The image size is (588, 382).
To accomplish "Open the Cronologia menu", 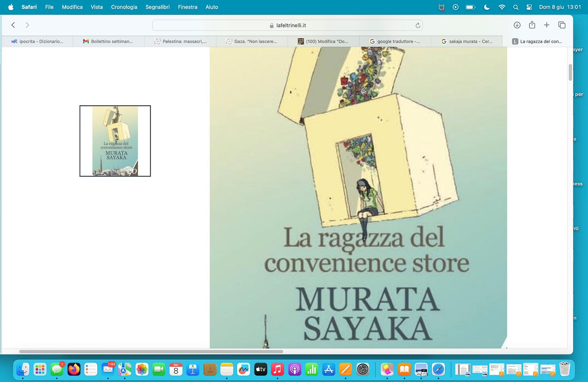I will [124, 7].
